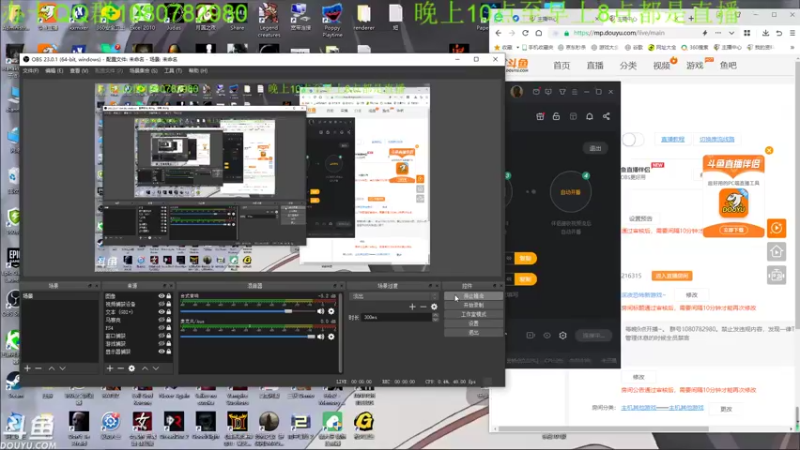Go to 首页 in Douyu site navigation

coord(561,65)
